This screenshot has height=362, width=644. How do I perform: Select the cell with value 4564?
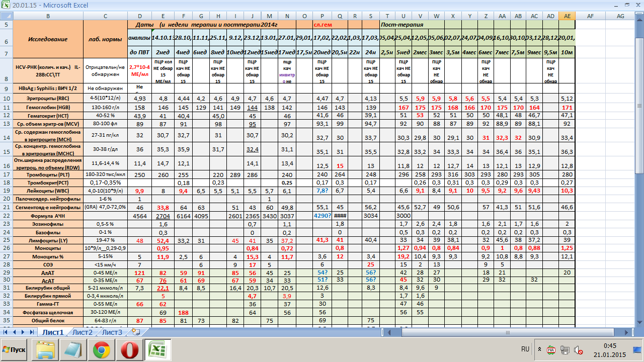(139, 215)
